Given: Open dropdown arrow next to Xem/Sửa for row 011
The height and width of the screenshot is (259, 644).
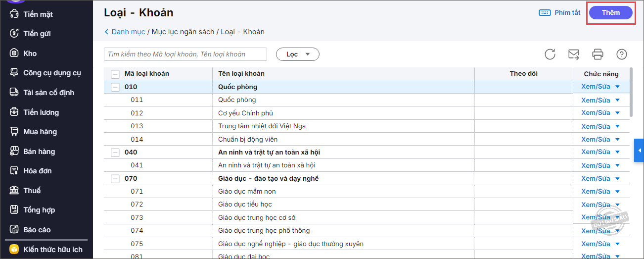Looking at the screenshot, I should 617,100.
